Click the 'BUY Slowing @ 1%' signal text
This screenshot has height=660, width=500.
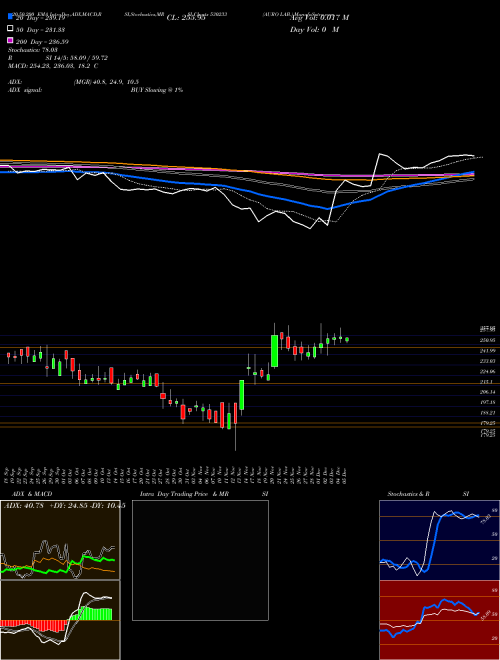[x=157, y=90]
